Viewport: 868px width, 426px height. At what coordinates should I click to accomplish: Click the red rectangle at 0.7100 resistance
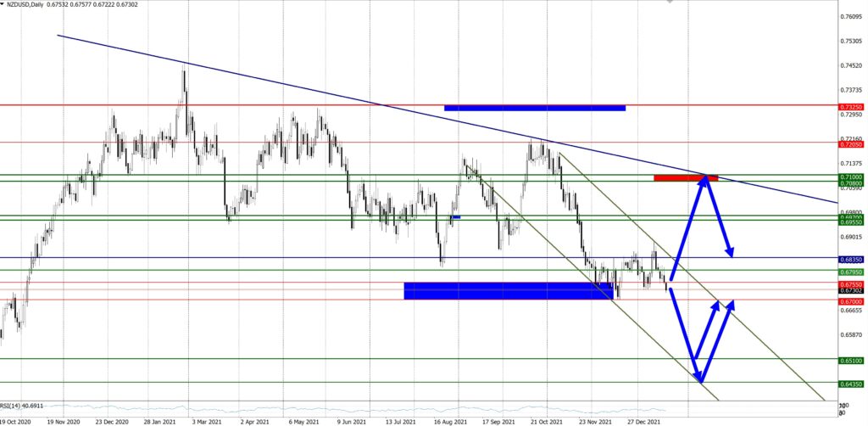point(685,177)
